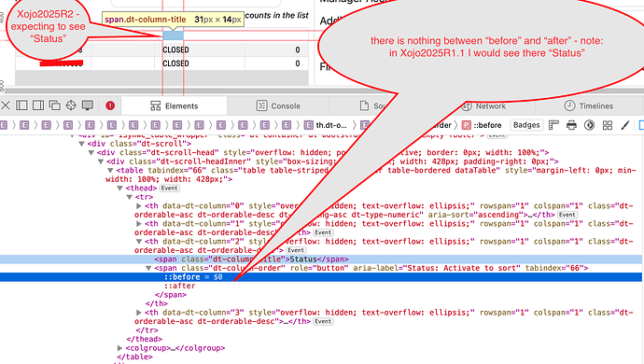Expand the colgroup node
Screen dimensions: 644x364
119,348
